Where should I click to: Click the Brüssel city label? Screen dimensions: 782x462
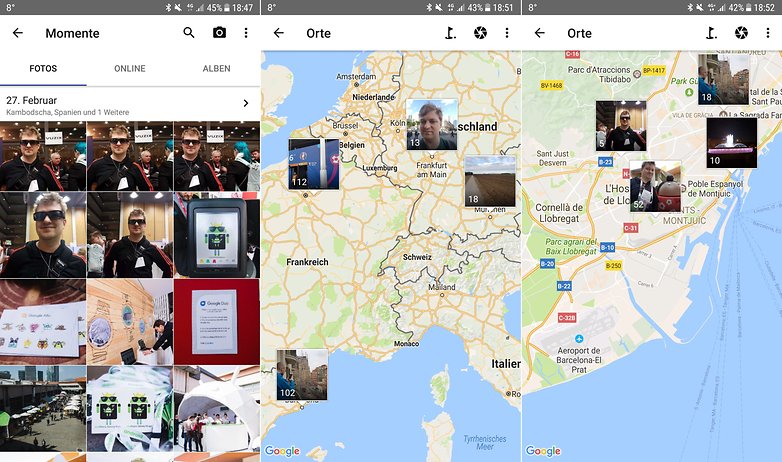pos(346,126)
